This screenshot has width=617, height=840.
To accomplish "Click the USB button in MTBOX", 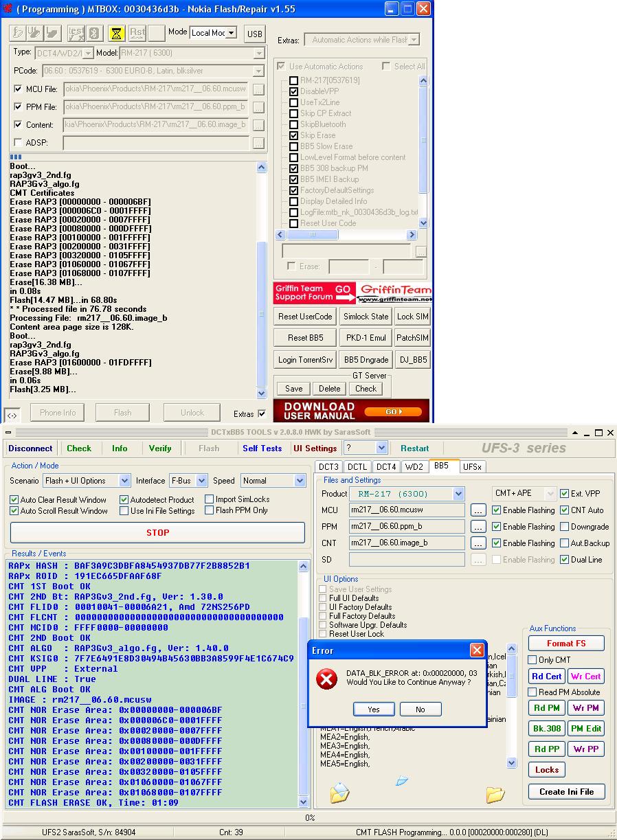I will click(x=254, y=34).
